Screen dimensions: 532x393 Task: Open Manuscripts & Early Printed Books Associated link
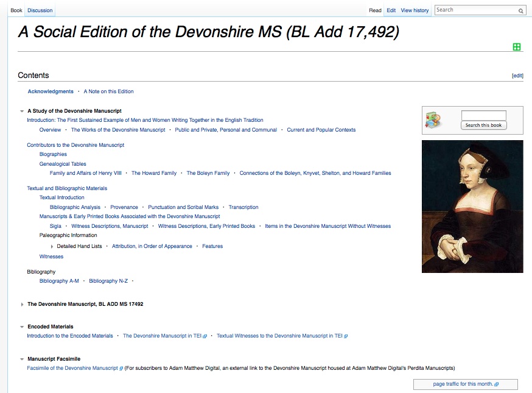pos(130,216)
